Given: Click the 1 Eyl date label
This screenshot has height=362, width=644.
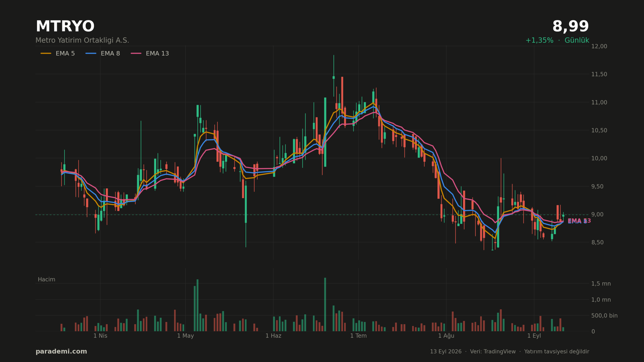Looking at the screenshot, I should (x=534, y=336).
